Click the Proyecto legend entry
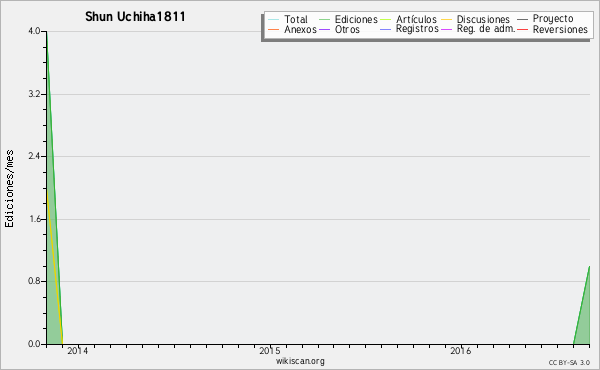 (x=545, y=18)
